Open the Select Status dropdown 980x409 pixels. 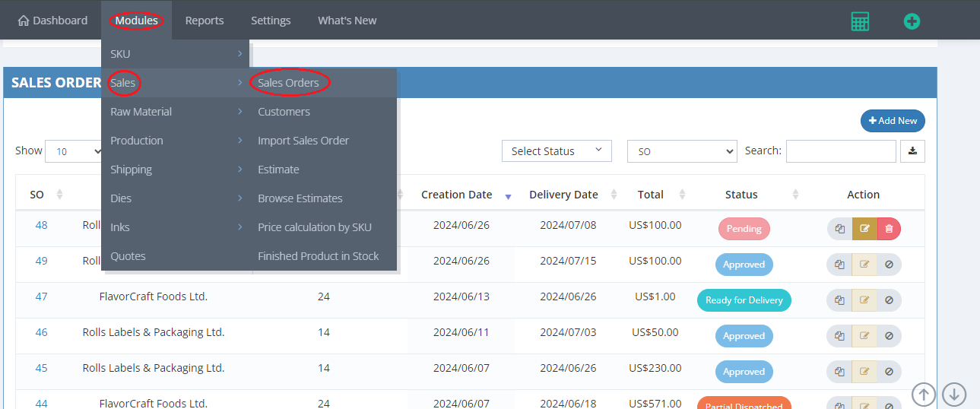click(557, 151)
